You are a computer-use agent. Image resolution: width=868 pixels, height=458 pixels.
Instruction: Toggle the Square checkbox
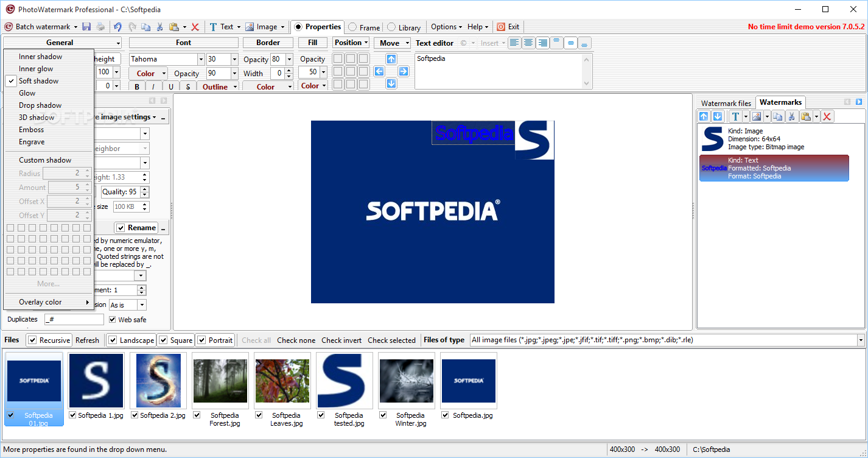click(163, 340)
